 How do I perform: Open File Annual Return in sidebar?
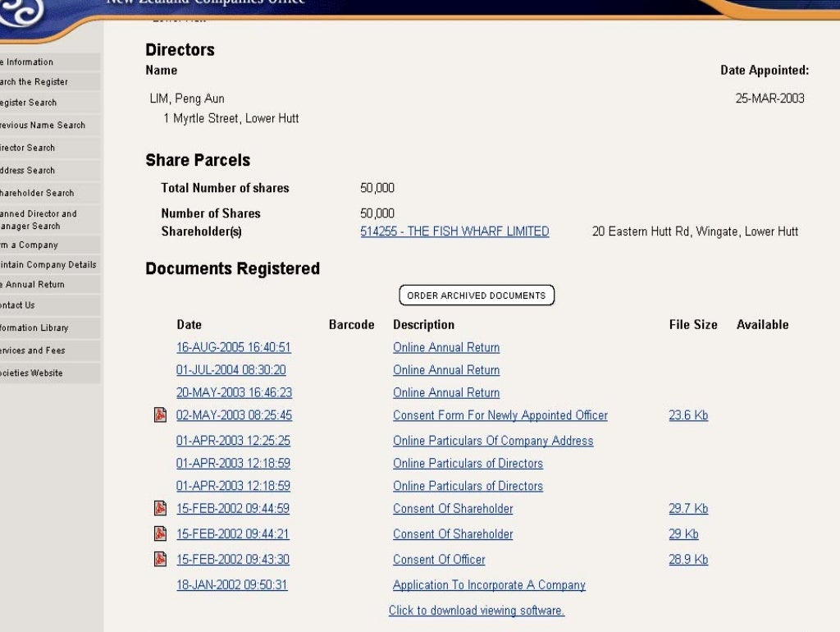tap(50, 284)
